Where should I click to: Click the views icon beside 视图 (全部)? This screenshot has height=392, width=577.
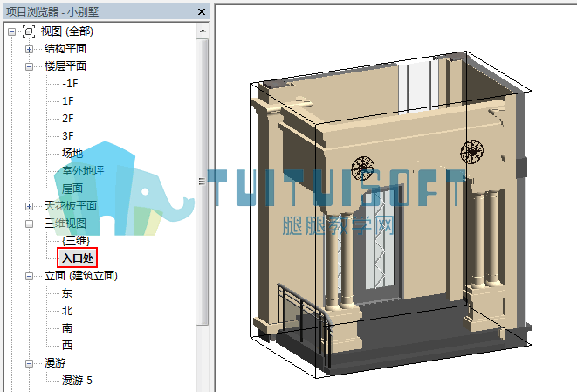click(29, 31)
